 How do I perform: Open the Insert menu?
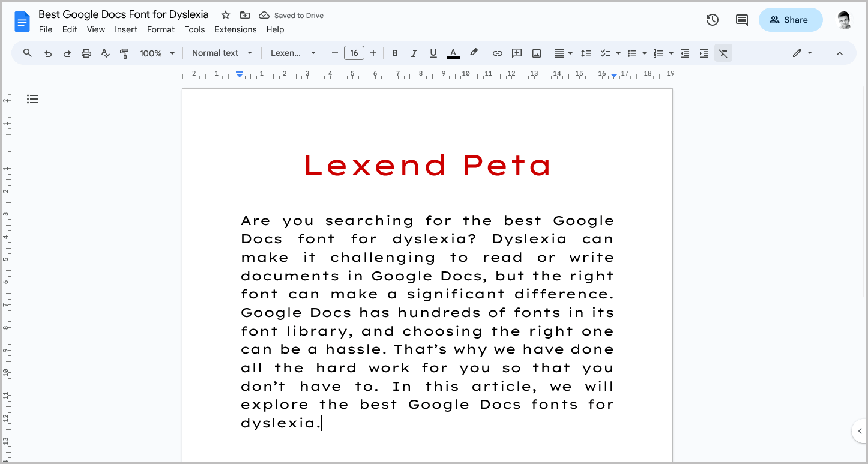[126, 29]
